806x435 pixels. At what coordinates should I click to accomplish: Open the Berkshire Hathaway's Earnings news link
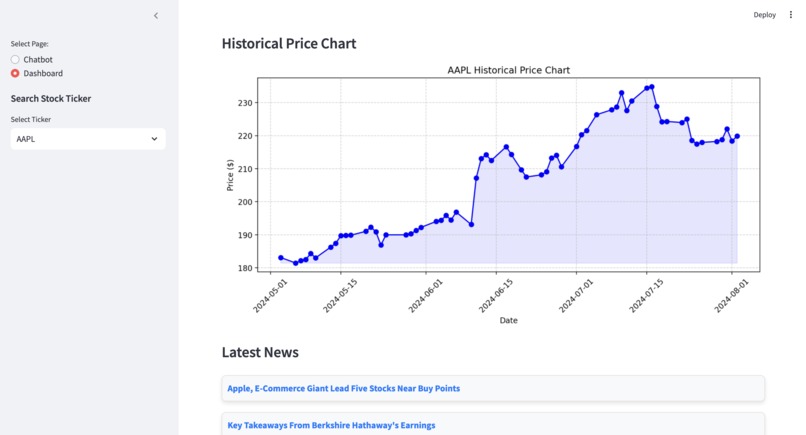click(331, 425)
